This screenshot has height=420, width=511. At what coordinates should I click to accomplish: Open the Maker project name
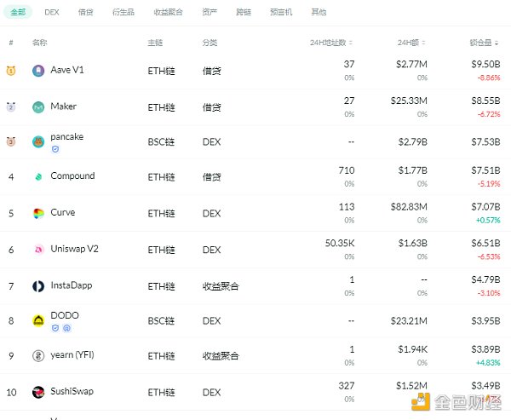click(x=64, y=106)
